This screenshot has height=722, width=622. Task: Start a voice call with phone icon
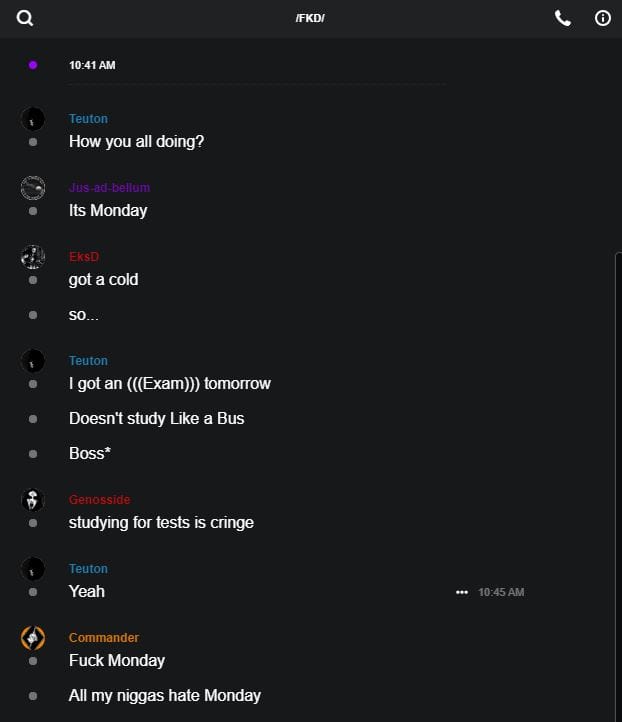pyautogui.click(x=563, y=18)
